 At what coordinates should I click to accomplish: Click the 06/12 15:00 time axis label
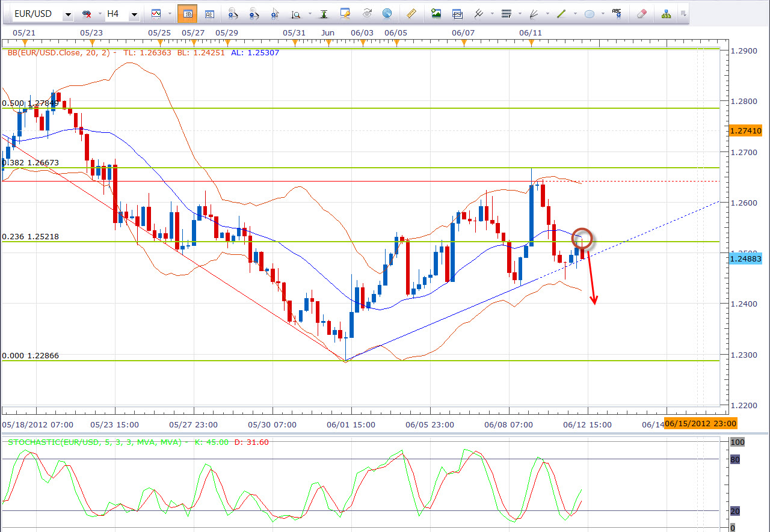tap(587, 424)
